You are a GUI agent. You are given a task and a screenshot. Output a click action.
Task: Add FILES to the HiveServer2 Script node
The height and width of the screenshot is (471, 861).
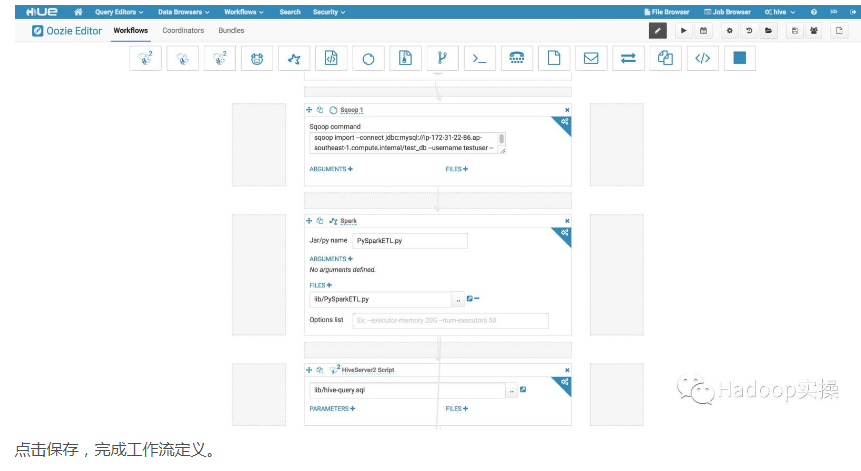[x=457, y=408]
